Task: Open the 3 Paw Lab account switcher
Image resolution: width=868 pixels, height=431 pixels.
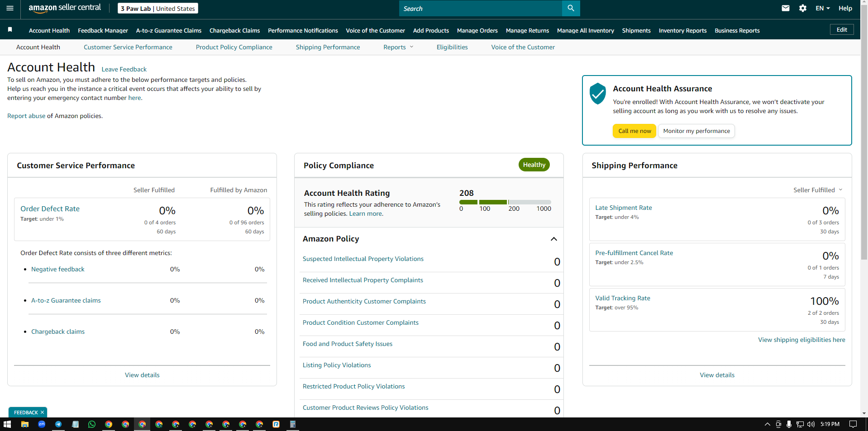Action: click(x=158, y=9)
